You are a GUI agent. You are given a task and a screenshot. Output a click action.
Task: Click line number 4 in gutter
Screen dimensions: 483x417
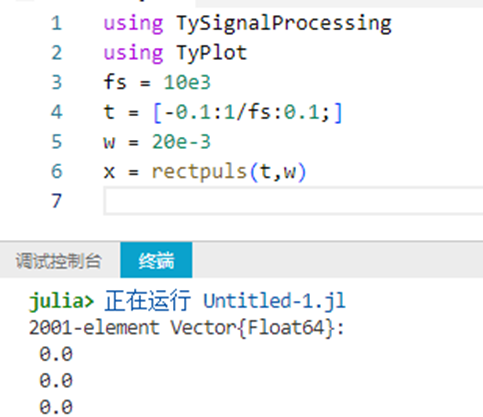click(x=56, y=112)
